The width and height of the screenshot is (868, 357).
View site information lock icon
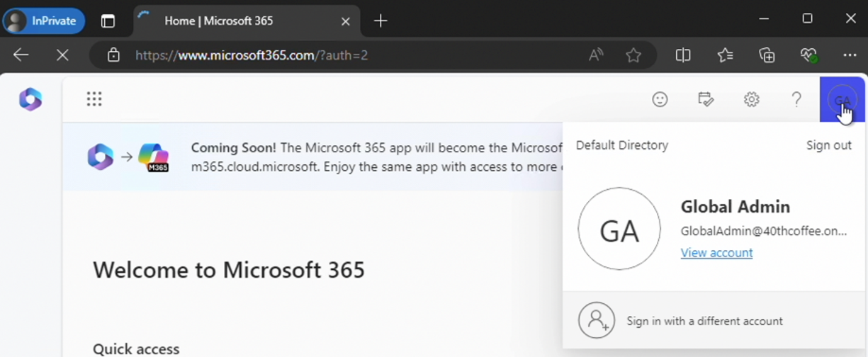(113, 55)
